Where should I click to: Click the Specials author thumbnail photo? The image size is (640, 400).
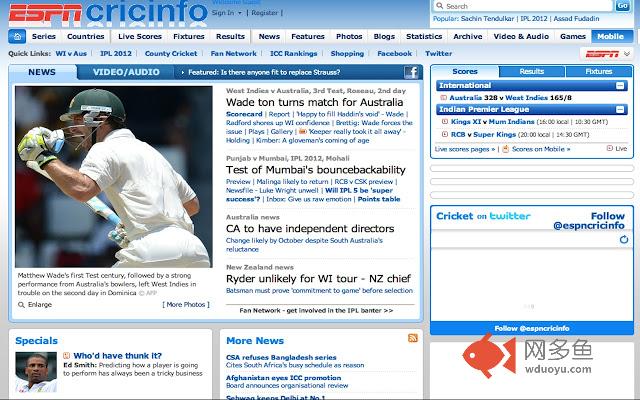click(36, 372)
